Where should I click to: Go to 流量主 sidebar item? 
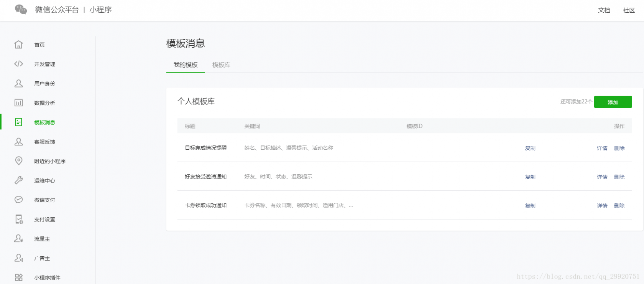tap(42, 239)
